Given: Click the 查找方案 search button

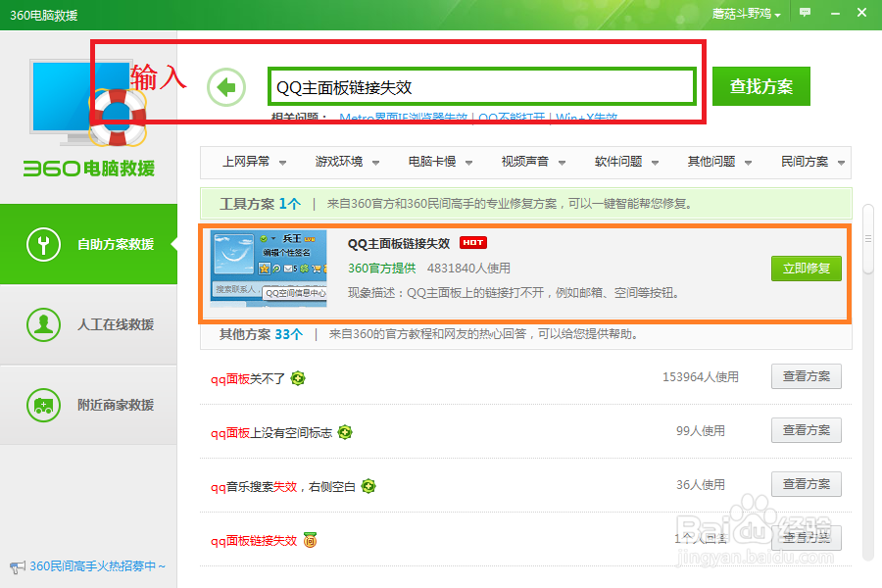Looking at the screenshot, I should point(761,86).
